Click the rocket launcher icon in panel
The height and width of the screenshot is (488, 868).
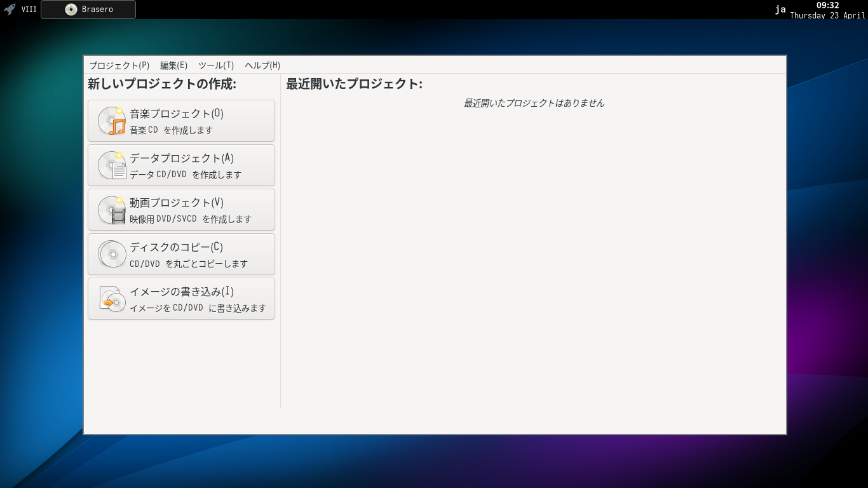10,10
